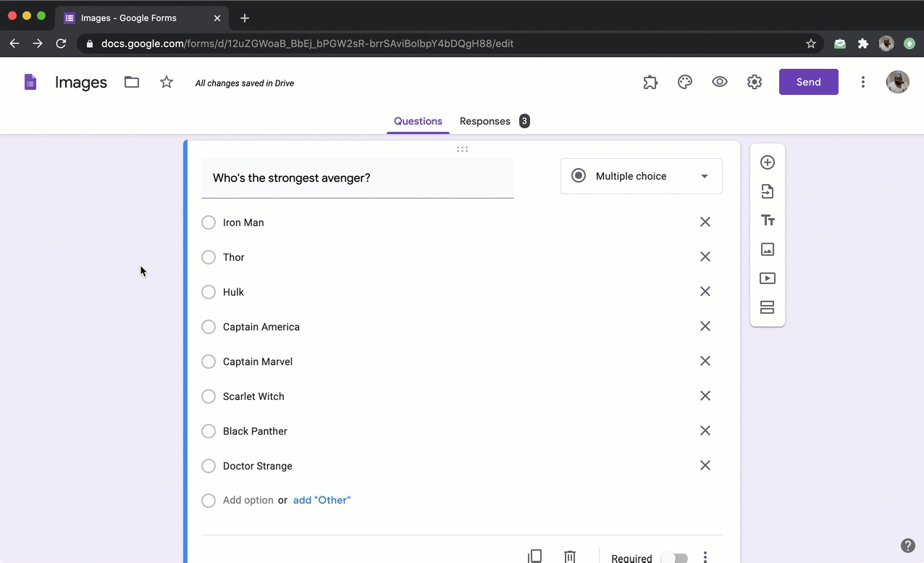
Task: Add a new section to form
Action: [x=768, y=307]
